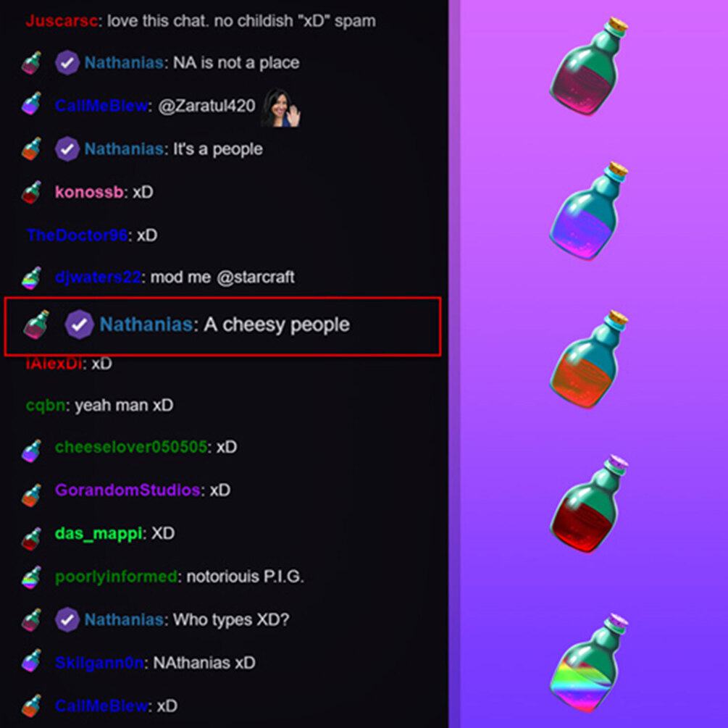Click the waving woman emote after @Zaratul420
Viewport: 728px width, 728px height.
[x=281, y=108]
